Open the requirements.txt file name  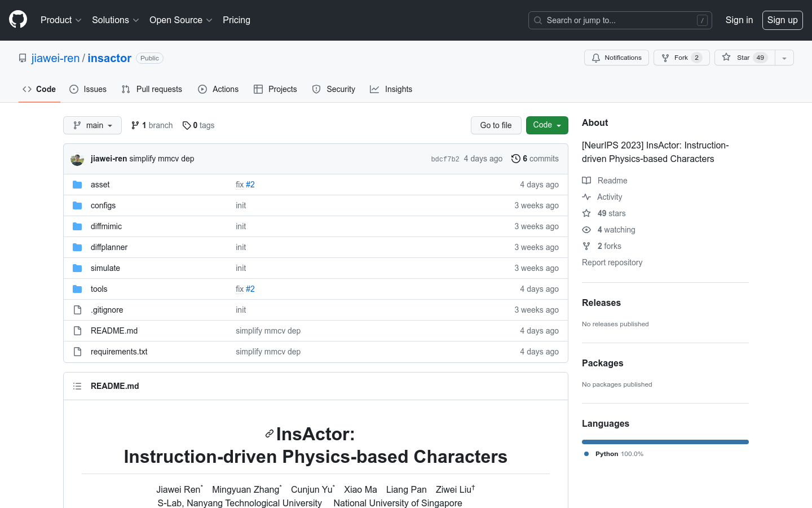(x=119, y=352)
